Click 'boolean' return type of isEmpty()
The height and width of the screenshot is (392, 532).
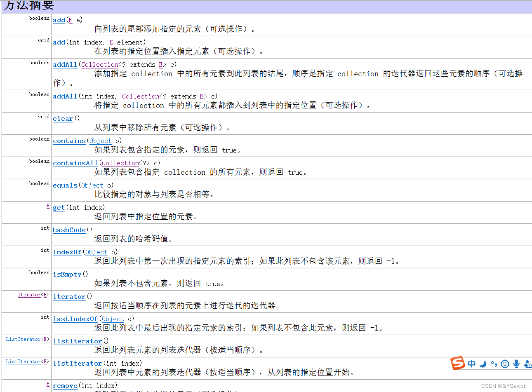(40, 272)
